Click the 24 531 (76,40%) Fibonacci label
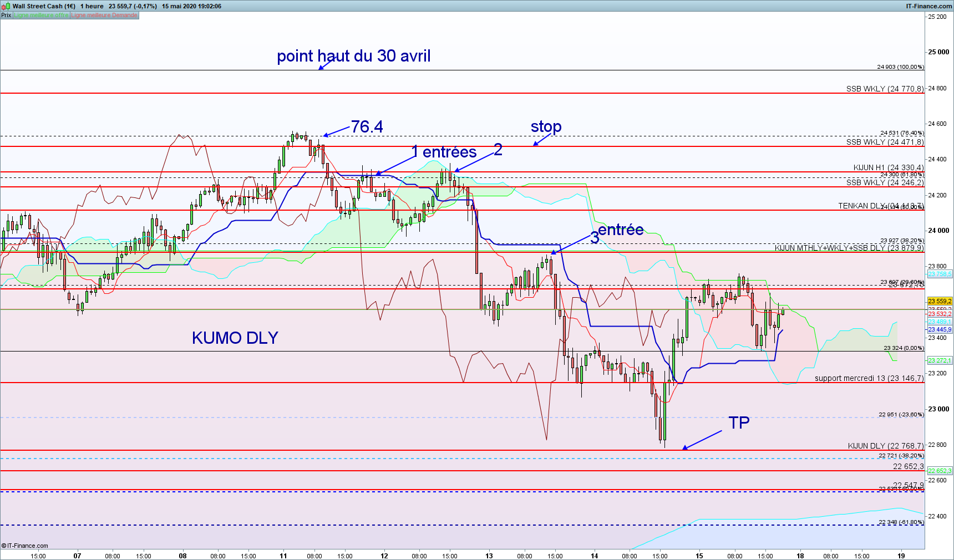The height and width of the screenshot is (560, 954). tap(902, 133)
